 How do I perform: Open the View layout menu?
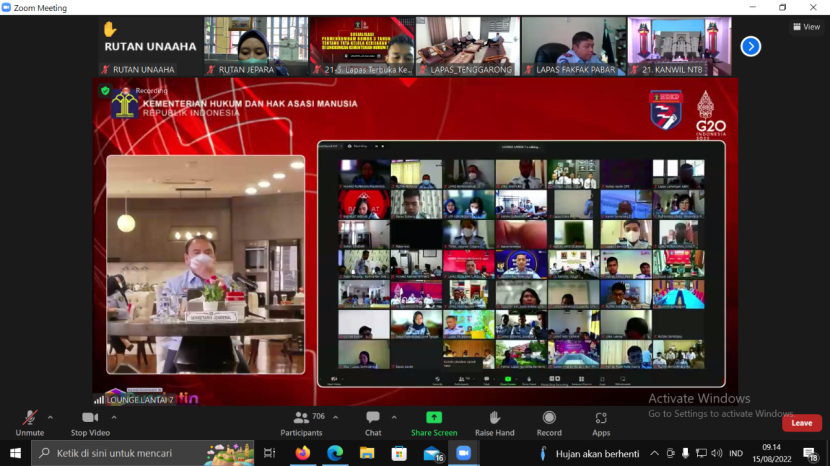(x=807, y=26)
